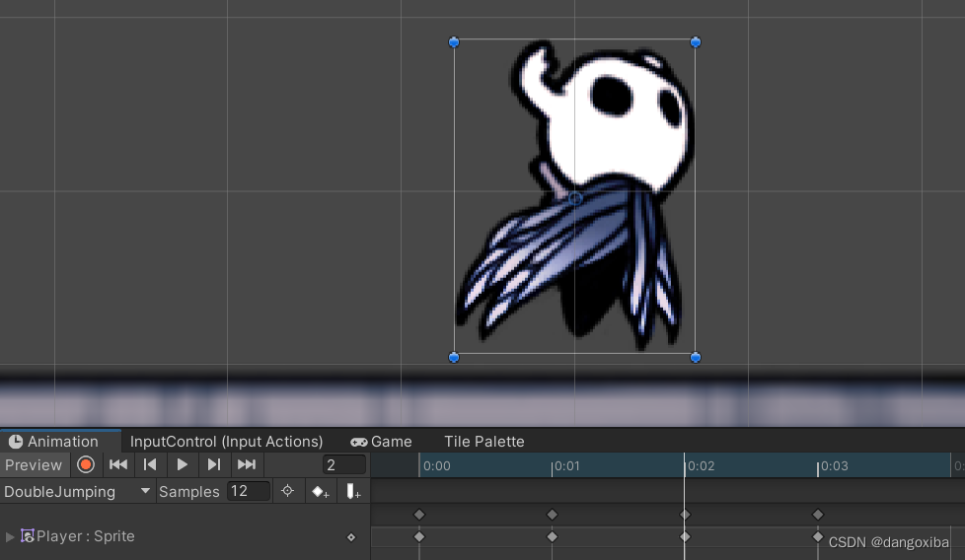Click the Add Keyframe icon

(320, 492)
